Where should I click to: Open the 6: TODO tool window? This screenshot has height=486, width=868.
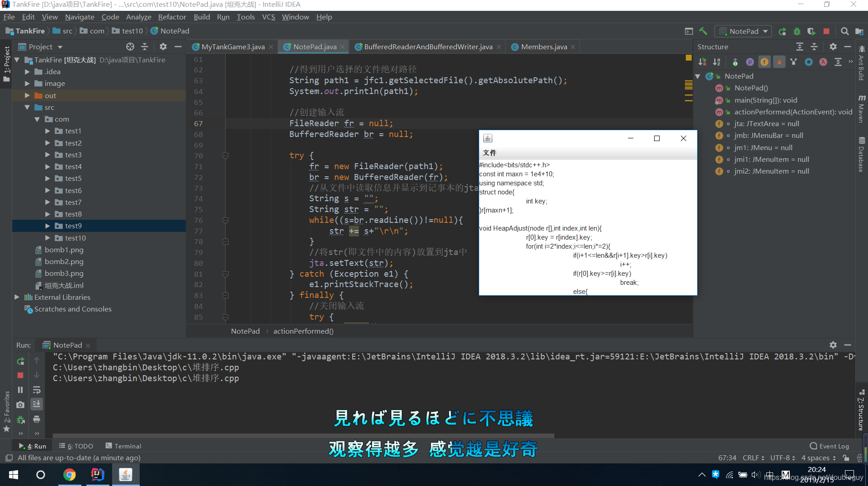tap(76, 446)
